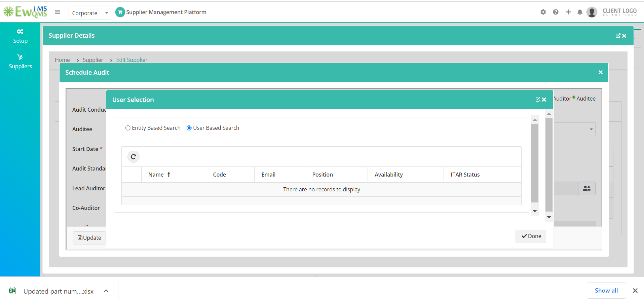This screenshot has height=301, width=644.
Task: Pop out the Supplier Details panel
Action: click(x=618, y=36)
